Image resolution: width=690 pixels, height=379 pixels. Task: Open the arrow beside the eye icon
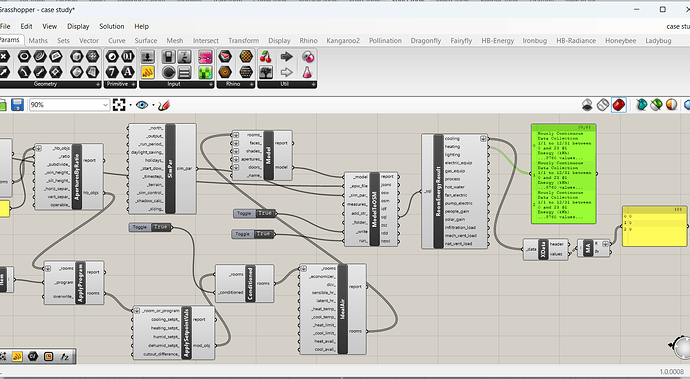153,105
